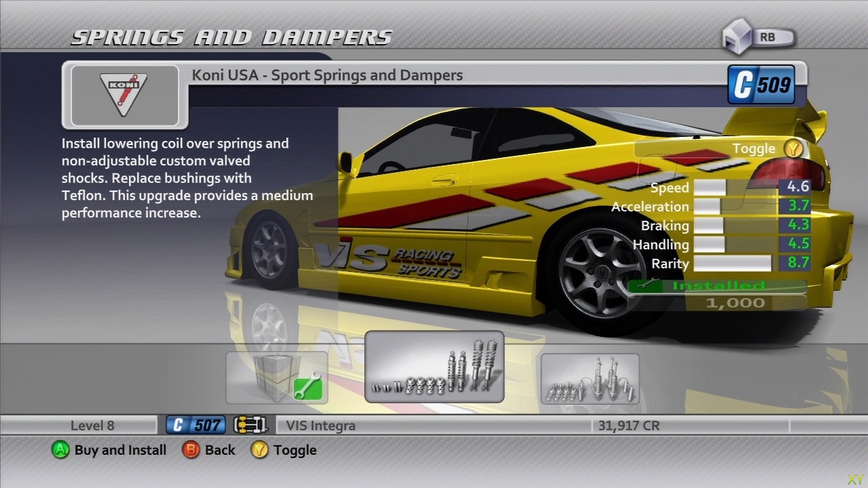Select the sport springs and dampers thumbnail
Screen dimensions: 868x488
(x=434, y=367)
